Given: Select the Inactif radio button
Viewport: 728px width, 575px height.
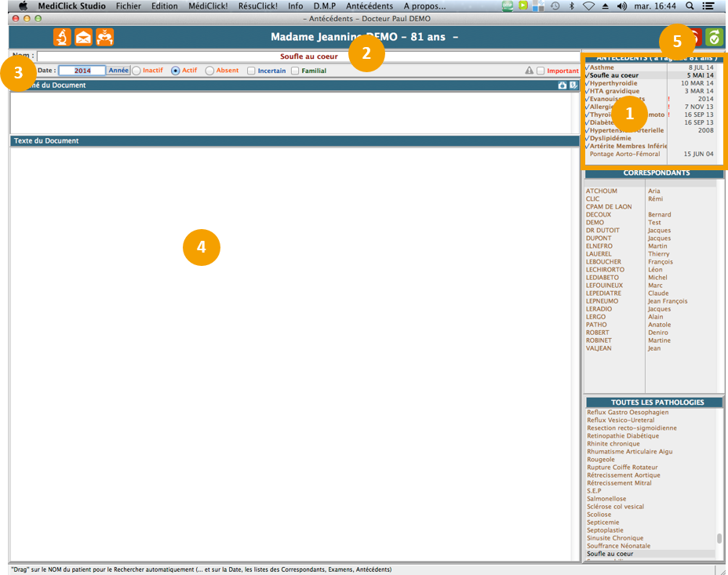Looking at the screenshot, I should click(136, 71).
